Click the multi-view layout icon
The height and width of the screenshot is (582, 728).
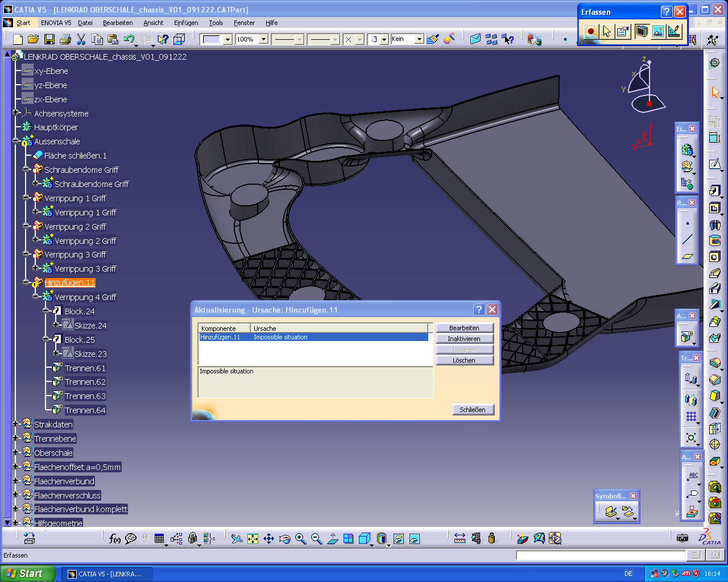coord(349,538)
